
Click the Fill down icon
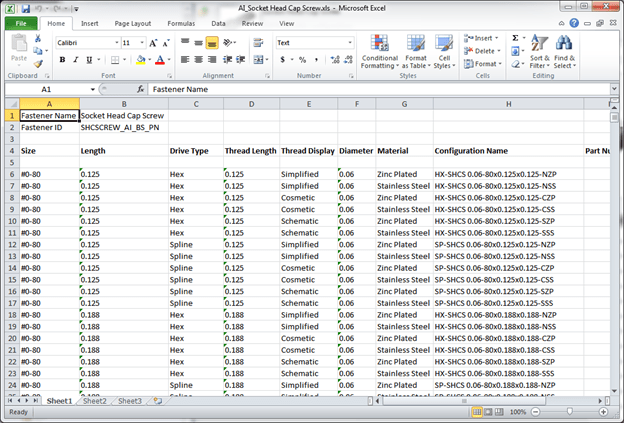pyautogui.click(x=515, y=51)
